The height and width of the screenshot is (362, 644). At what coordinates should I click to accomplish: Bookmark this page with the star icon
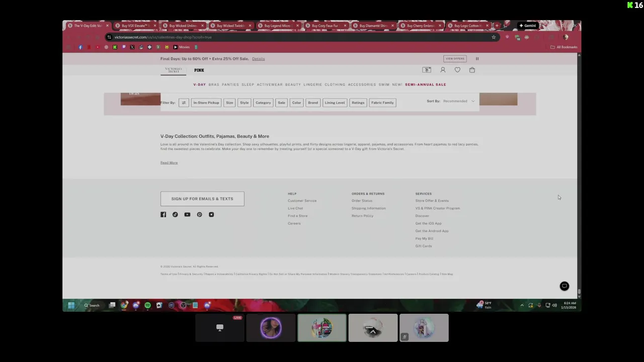494,37
